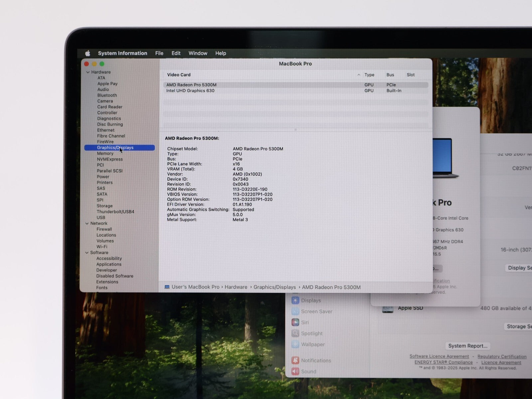Select Printers in the sidebar
532x399 pixels.
tap(105, 183)
